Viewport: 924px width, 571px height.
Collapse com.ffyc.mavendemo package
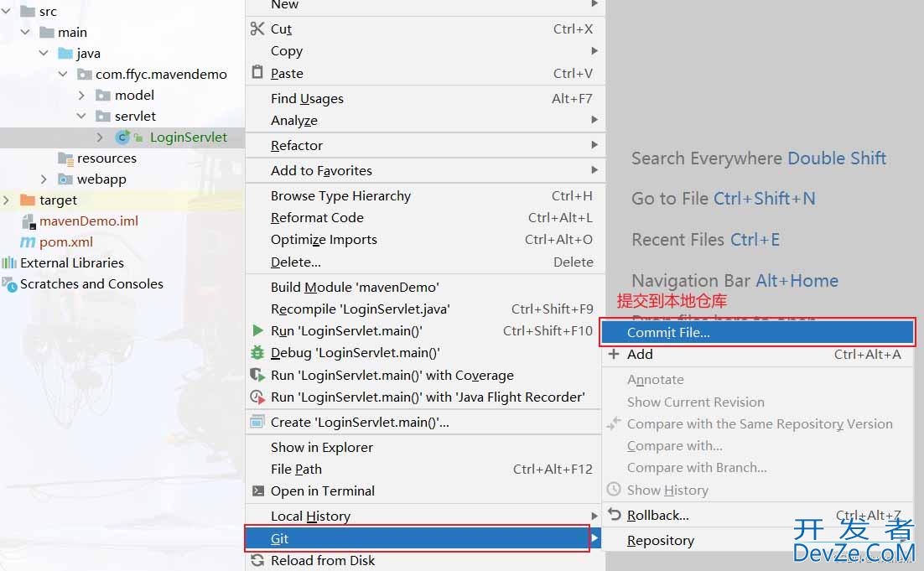(63, 74)
